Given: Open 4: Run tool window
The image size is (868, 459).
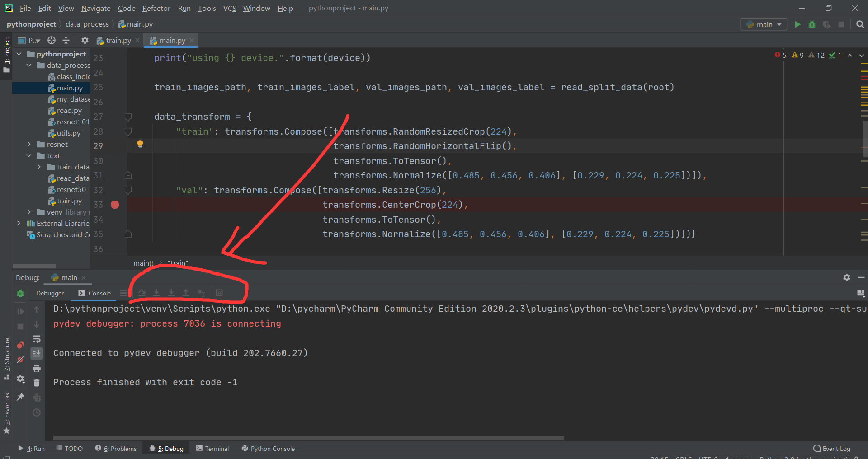Looking at the screenshot, I should (31, 448).
